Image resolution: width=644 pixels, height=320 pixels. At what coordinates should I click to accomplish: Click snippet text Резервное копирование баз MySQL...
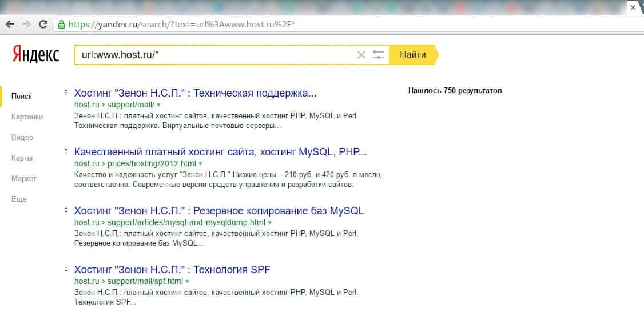pyautogui.click(x=139, y=243)
